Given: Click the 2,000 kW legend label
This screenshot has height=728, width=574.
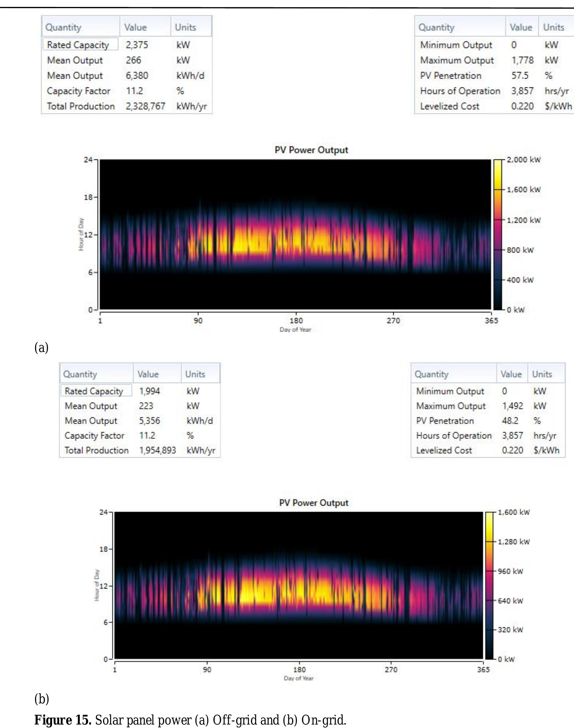Looking at the screenshot, I should (x=524, y=160).
